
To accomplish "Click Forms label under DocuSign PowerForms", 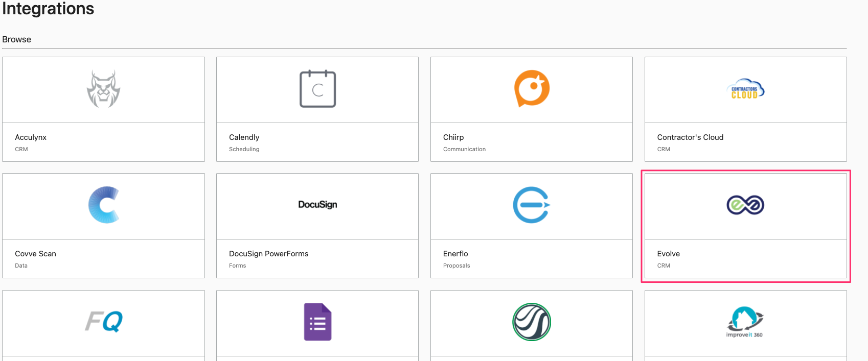I will click(237, 266).
